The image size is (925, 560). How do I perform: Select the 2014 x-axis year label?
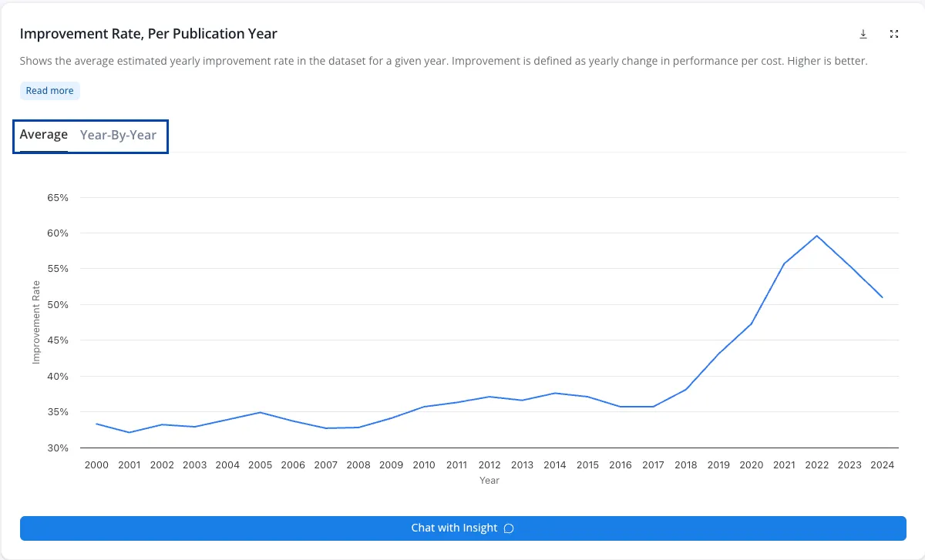click(x=555, y=465)
